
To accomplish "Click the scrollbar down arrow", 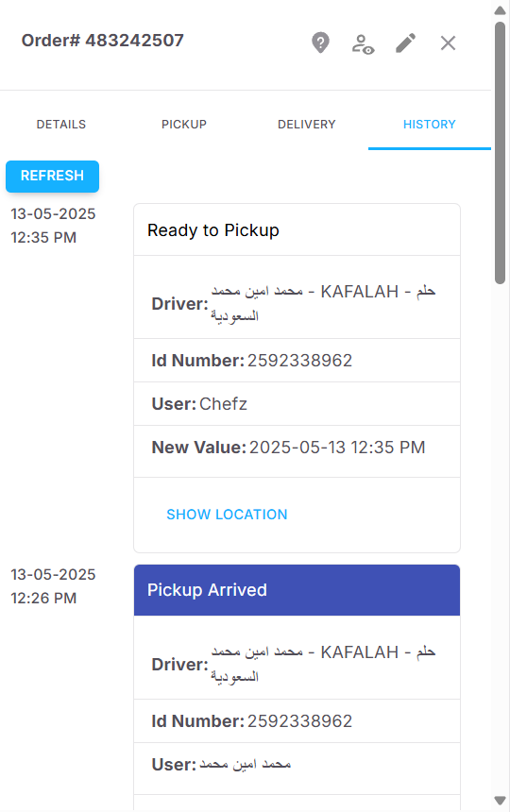I will (500, 801).
